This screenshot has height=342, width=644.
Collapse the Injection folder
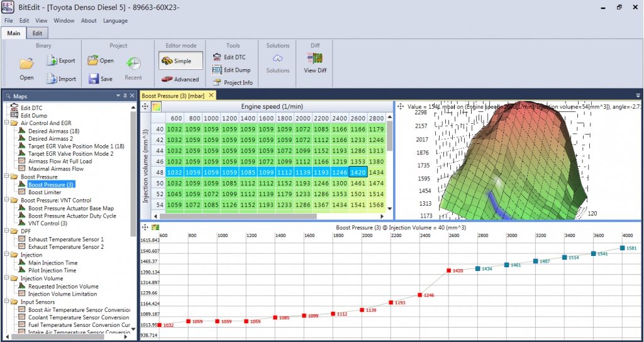tap(6, 255)
